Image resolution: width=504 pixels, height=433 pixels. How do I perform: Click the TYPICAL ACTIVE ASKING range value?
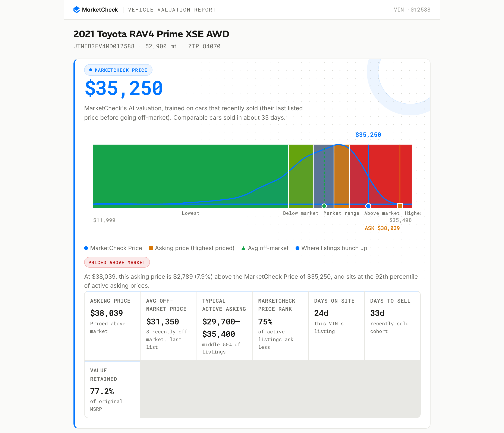pyautogui.click(x=221, y=328)
